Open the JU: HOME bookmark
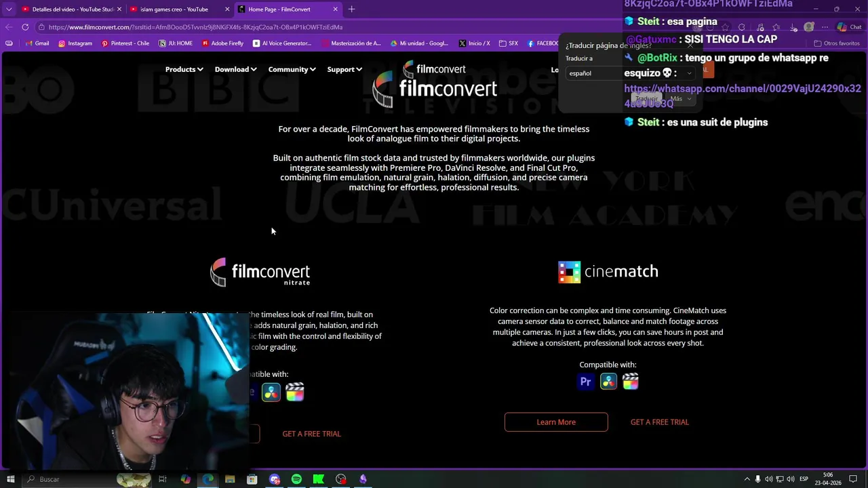The height and width of the screenshot is (488, 868). click(x=176, y=43)
